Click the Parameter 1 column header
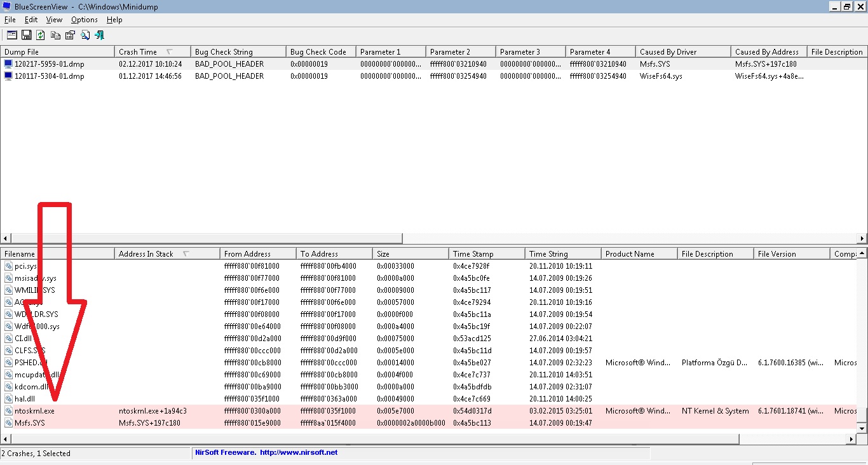 pyautogui.click(x=391, y=52)
